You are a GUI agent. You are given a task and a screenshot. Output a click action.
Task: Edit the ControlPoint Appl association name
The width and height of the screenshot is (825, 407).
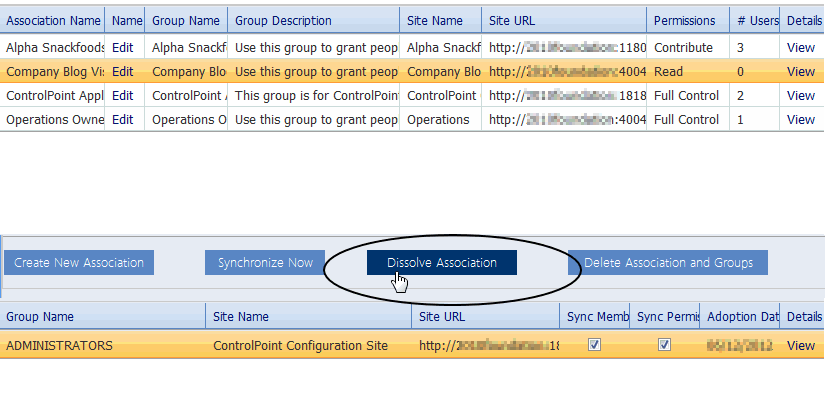click(x=123, y=96)
